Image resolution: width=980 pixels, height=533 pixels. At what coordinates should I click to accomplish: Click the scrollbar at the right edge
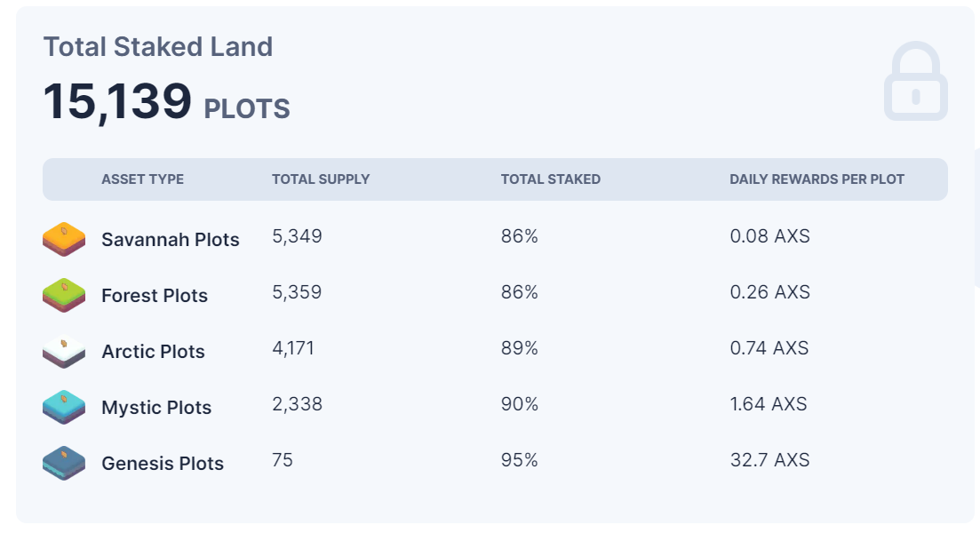976,218
